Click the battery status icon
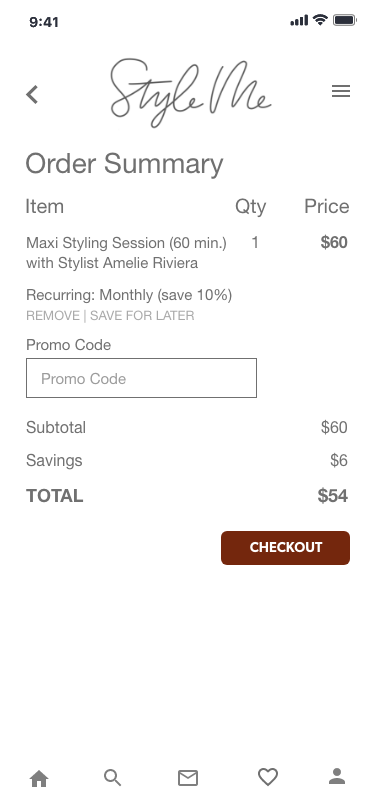375x812 pixels. click(344, 20)
